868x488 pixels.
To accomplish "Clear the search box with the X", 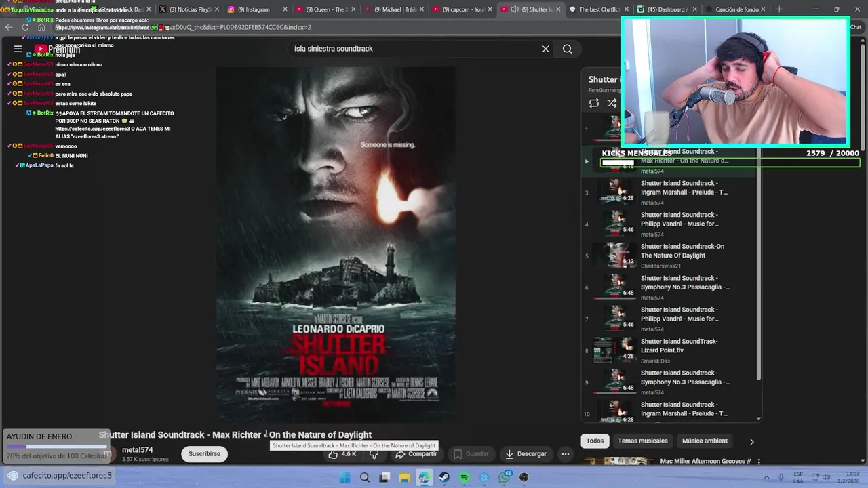I will click(545, 49).
